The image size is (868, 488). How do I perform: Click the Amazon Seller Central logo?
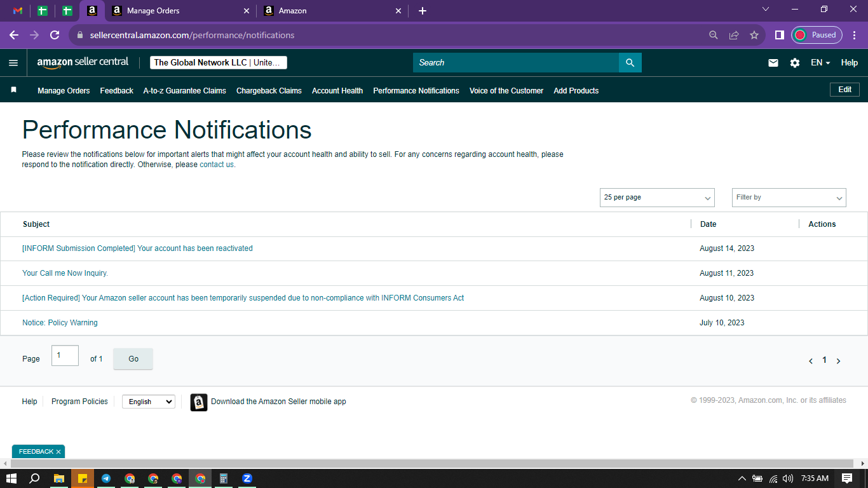click(83, 62)
